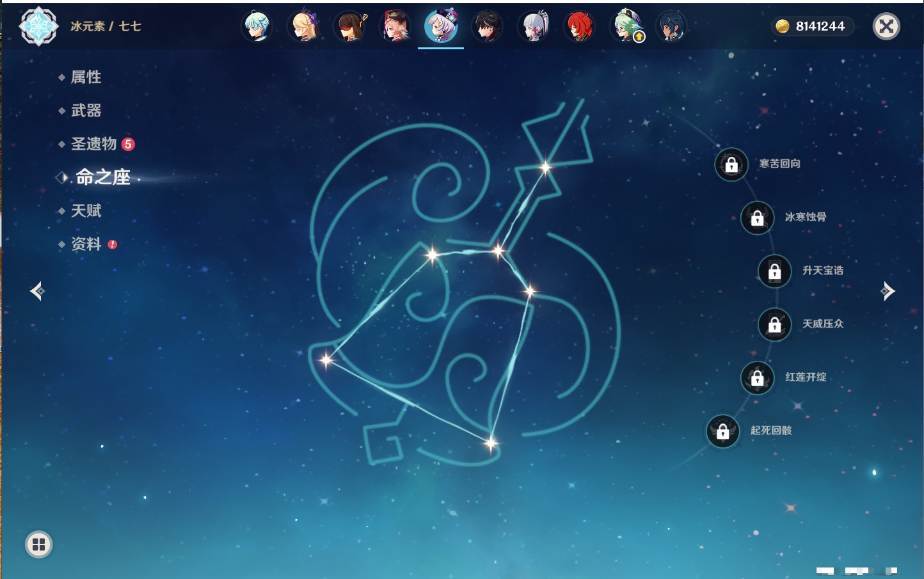Open the green-haired avatar with upgrade arrow
The width and height of the screenshot is (924, 579).
626,27
